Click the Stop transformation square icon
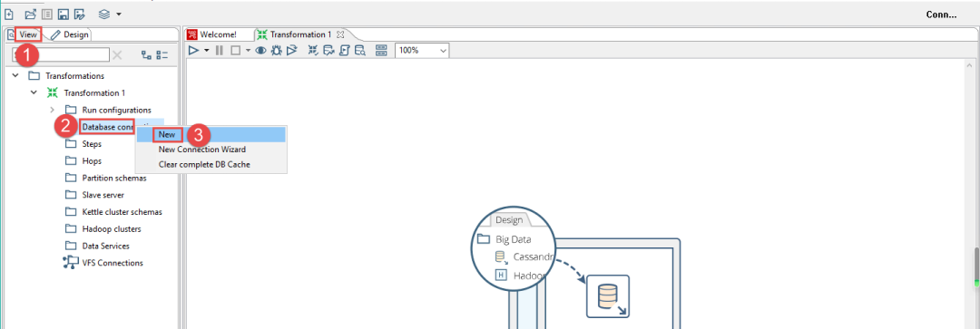Viewport: 980px width, 329px height. 236,51
